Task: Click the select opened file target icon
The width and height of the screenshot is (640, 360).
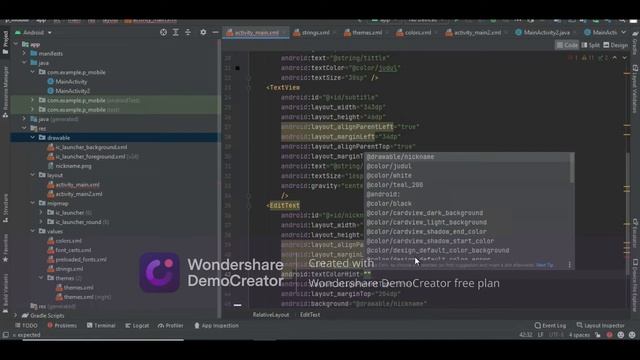Action: [x=163, y=32]
